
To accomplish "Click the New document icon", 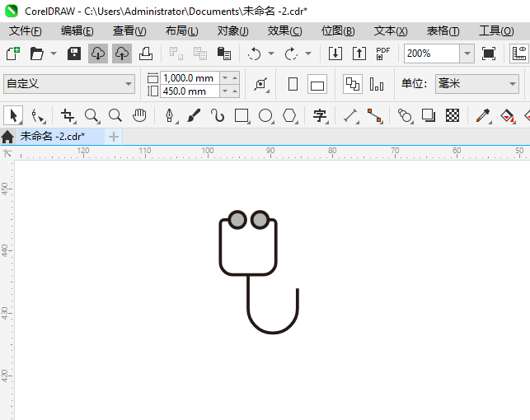I will tap(13, 54).
